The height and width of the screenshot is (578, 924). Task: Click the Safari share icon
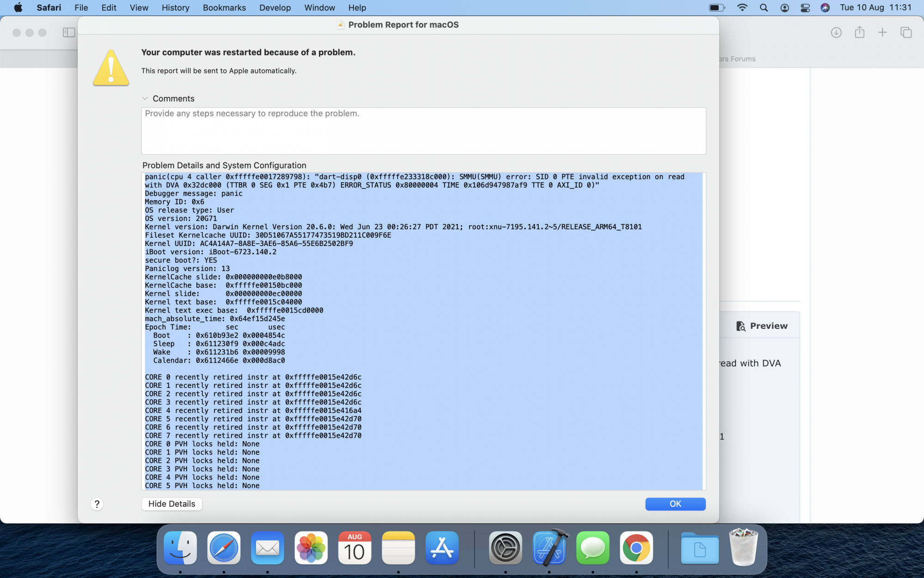coord(859,32)
